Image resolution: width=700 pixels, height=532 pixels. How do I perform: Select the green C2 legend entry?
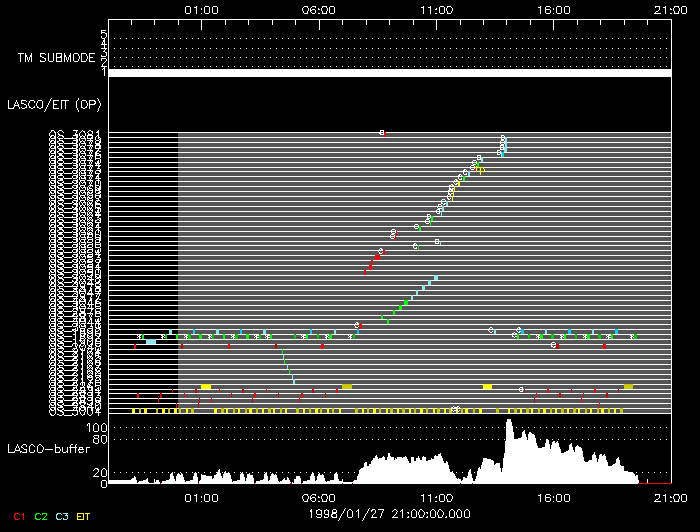pos(41,517)
